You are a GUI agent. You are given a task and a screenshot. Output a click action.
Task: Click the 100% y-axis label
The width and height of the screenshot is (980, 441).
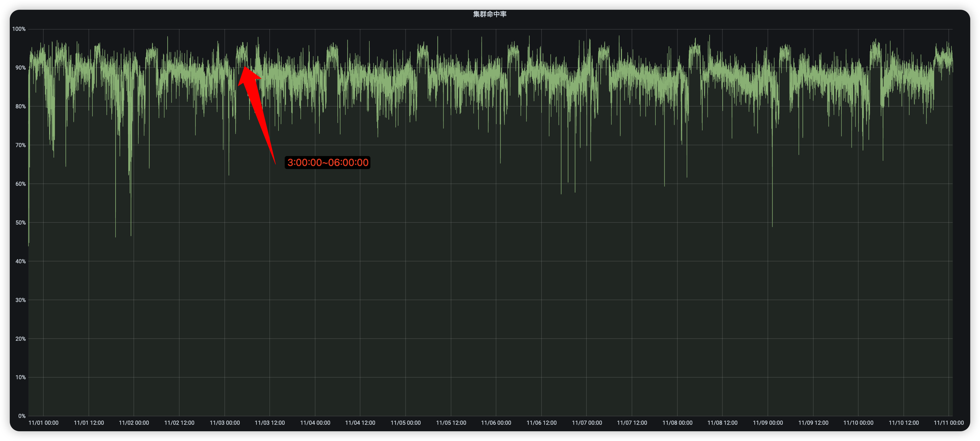(x=19, y=29)
